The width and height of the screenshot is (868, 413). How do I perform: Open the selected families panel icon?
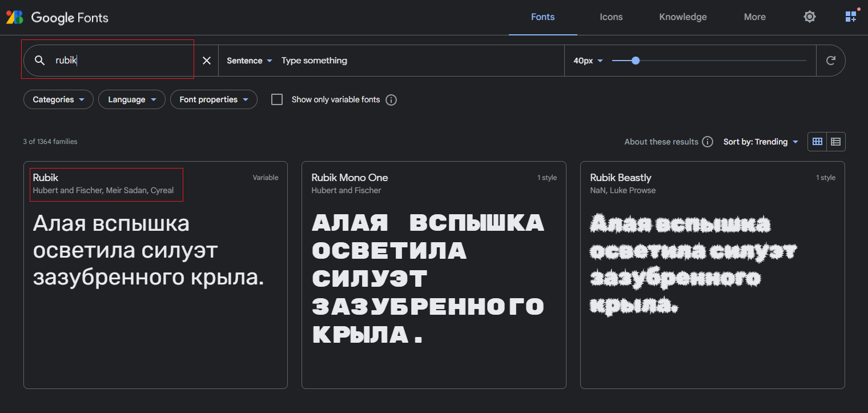tap(851, 16)
